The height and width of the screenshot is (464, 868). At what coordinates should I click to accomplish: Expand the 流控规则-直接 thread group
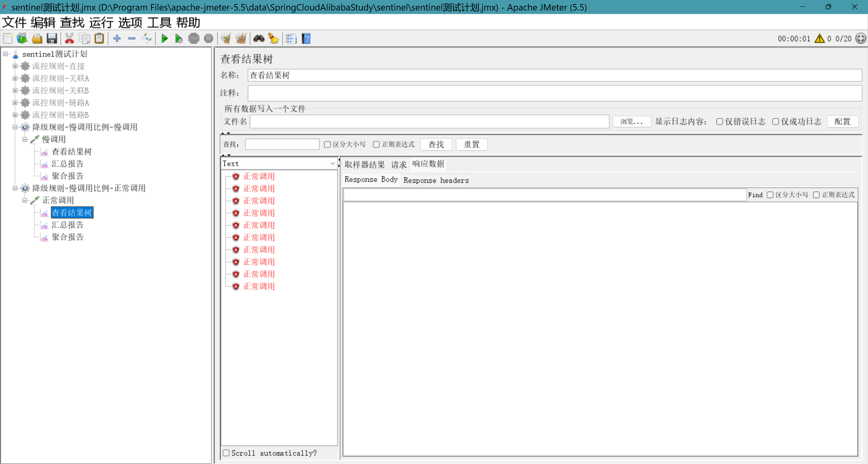(15, 66)
